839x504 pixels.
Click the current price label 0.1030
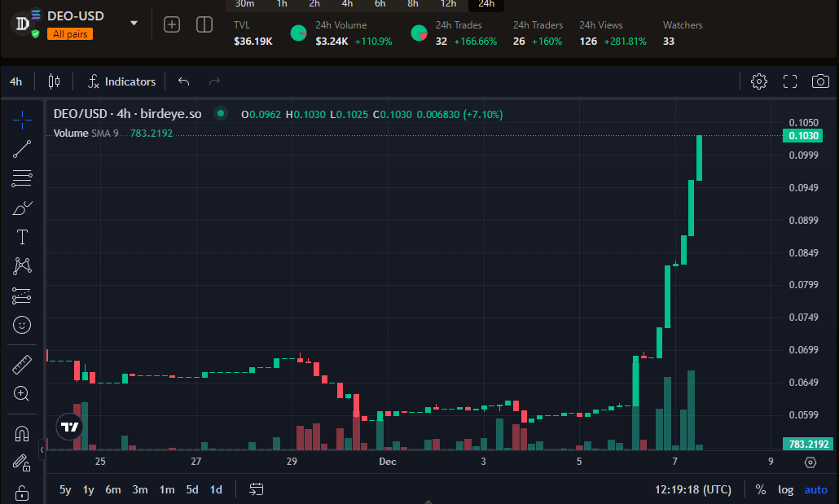coord(804,136)
